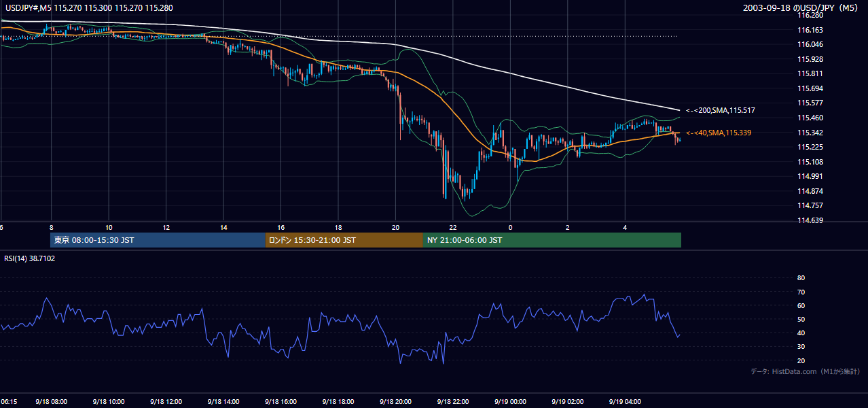Click the 東京 08:00-15:30 JST session bar
868x408 pixels.
coord(158,240)
